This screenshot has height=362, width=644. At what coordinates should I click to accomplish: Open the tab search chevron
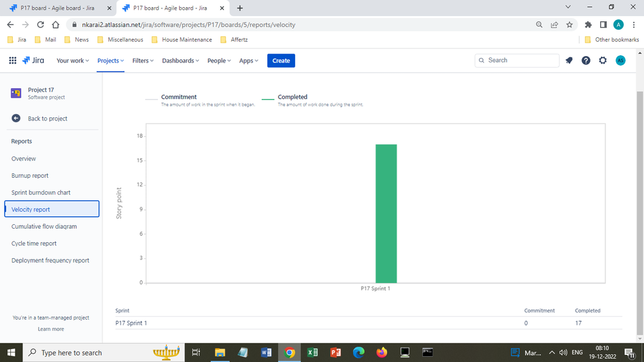[x=568, y=7]
